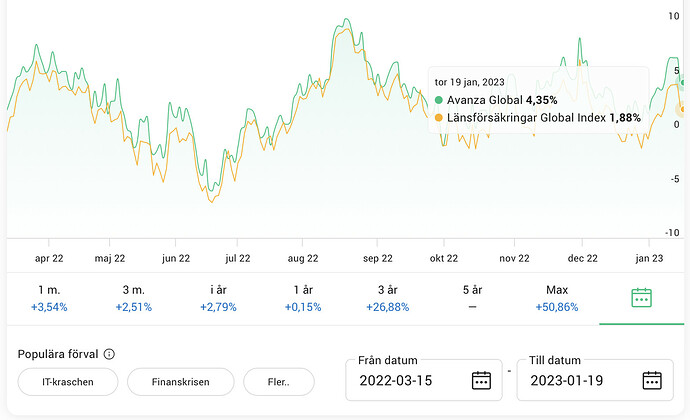Click the apr 22 axis label
The image size is (690, 420).
click(49, 258)
